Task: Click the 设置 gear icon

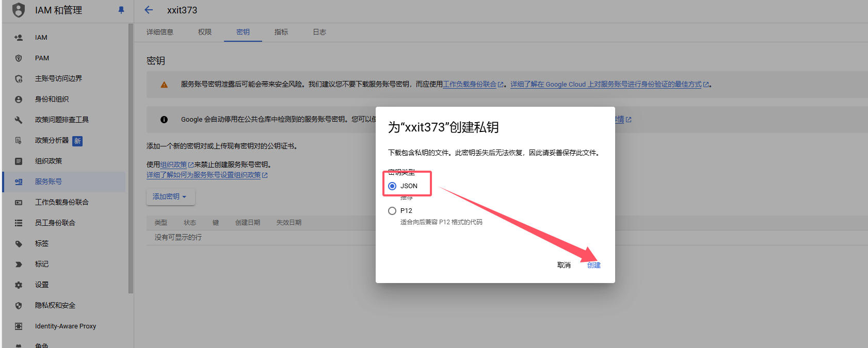Action: [19, 285]
